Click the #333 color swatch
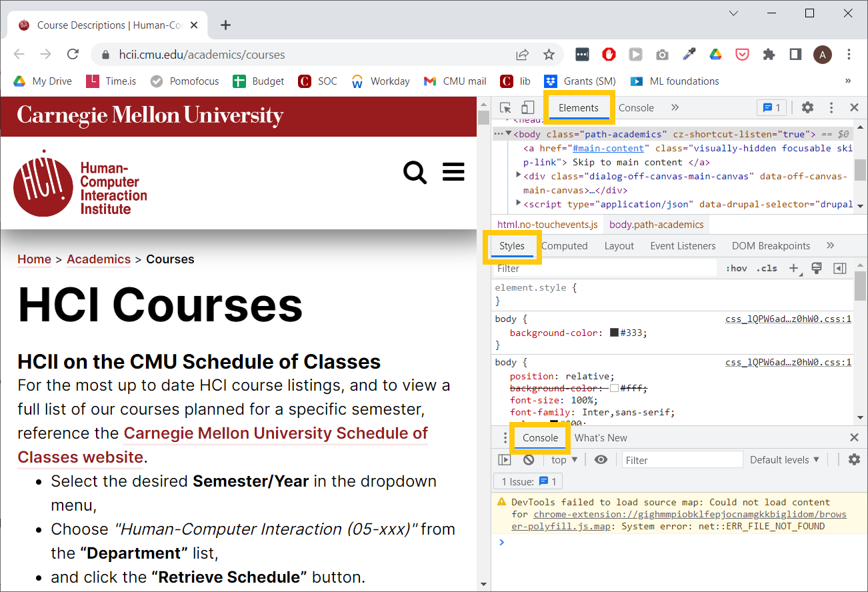 tap(614, 333)
